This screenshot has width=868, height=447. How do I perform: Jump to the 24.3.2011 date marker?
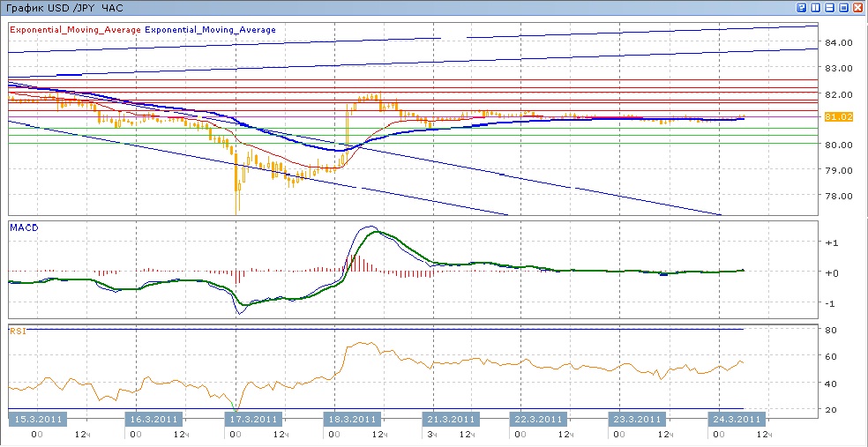(x=736, y=419)
